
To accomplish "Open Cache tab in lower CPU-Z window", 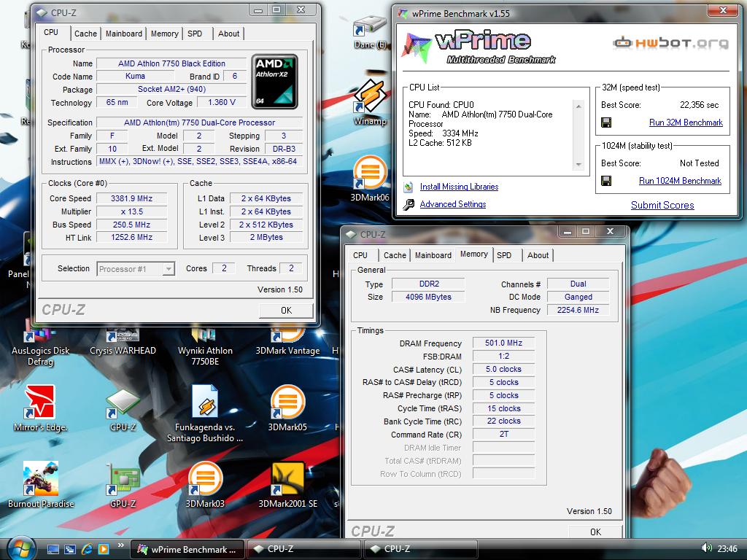I will (x=395, y=255).
